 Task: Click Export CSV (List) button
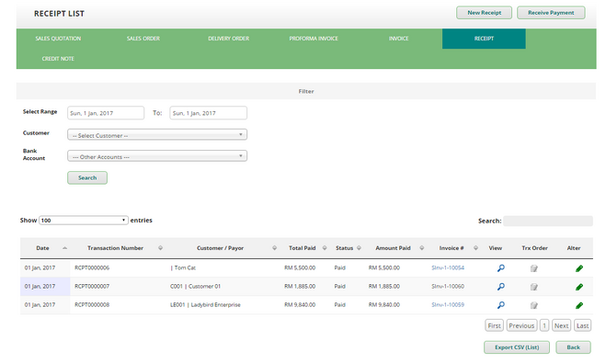point(517,347)
